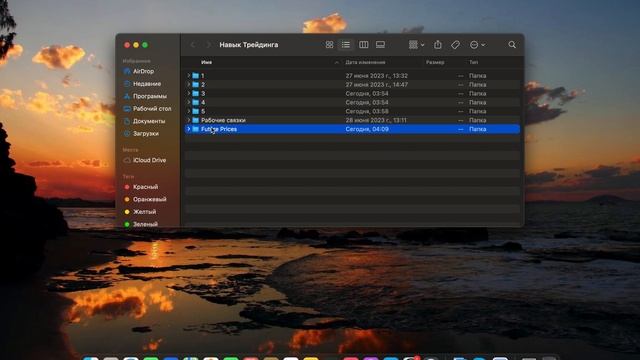Click the Сегодня, 03:58 date cell

(x=367, y=111)
